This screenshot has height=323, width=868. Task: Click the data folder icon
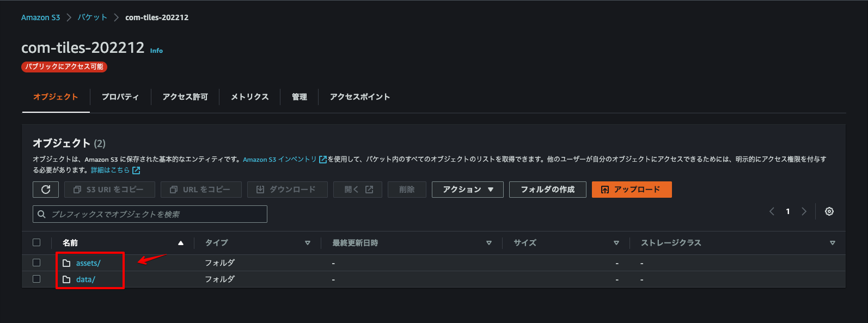coord(66,279)
